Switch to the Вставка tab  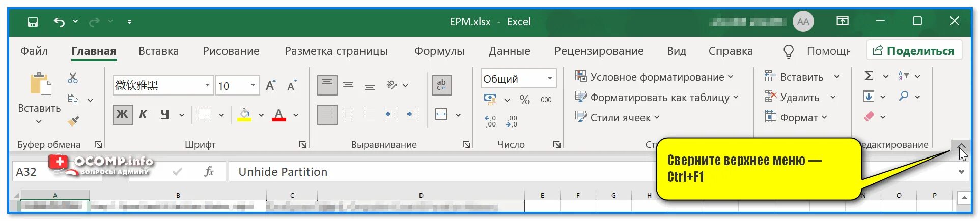click(x=158, y=51)
